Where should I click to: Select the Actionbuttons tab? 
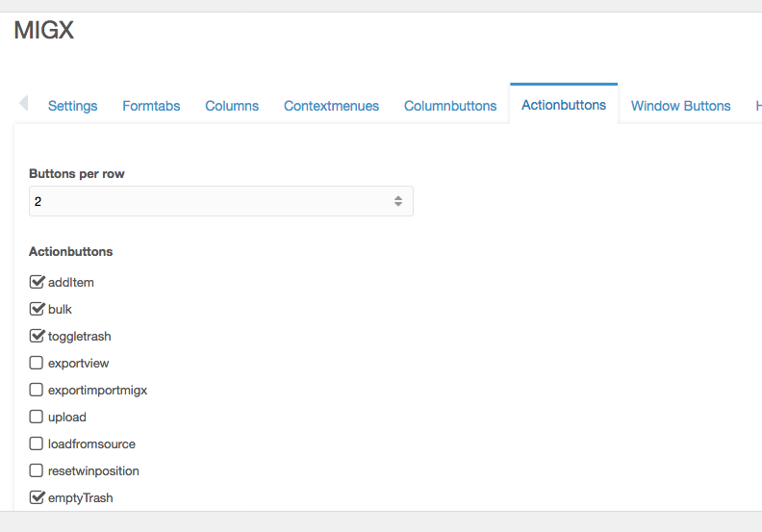(564, 105)
